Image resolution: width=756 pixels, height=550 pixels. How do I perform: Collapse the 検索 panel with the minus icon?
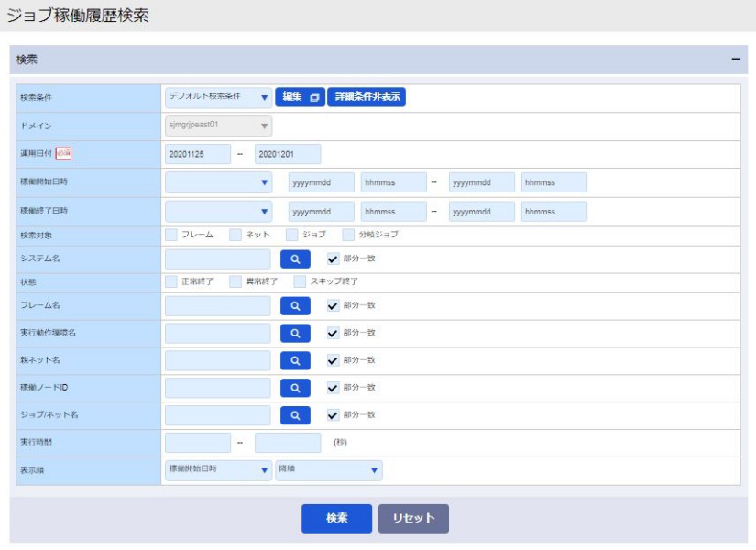(x=735, y=60)
